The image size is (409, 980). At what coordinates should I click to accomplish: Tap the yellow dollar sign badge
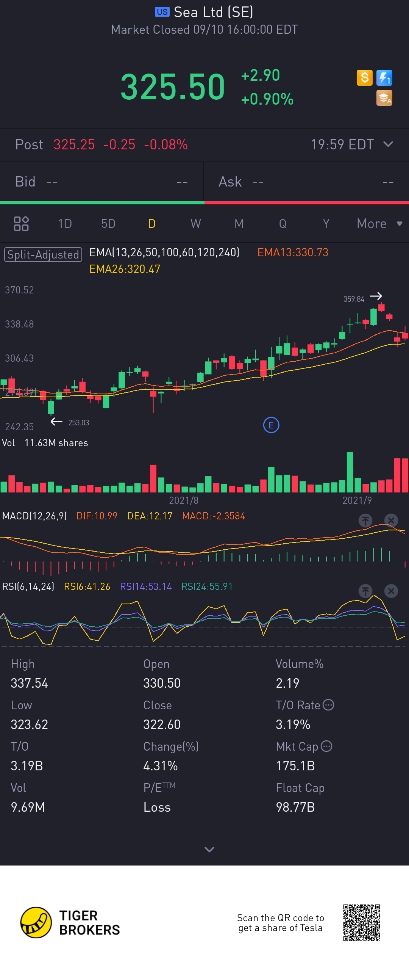[x=364, y=78]
